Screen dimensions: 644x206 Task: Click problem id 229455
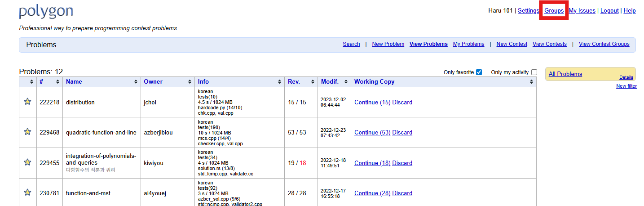pyautogui.click(x=49, y=163)
